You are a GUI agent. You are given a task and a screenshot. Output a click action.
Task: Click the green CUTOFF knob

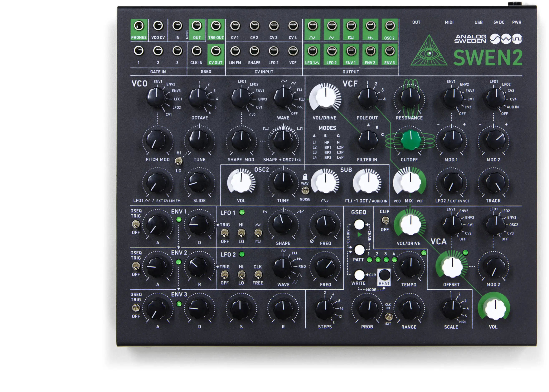(x=410, y=140)
